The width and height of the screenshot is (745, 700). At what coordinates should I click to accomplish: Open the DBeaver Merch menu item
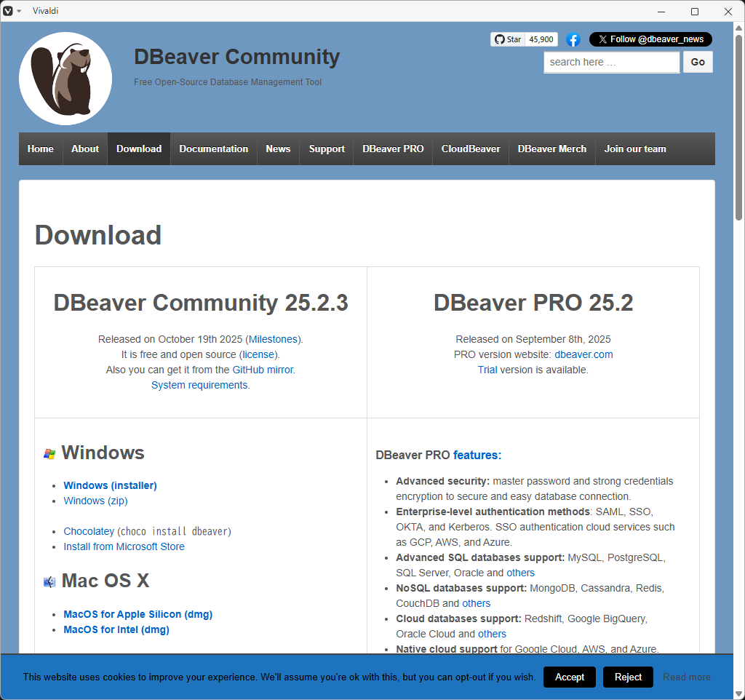pos(552,148)
